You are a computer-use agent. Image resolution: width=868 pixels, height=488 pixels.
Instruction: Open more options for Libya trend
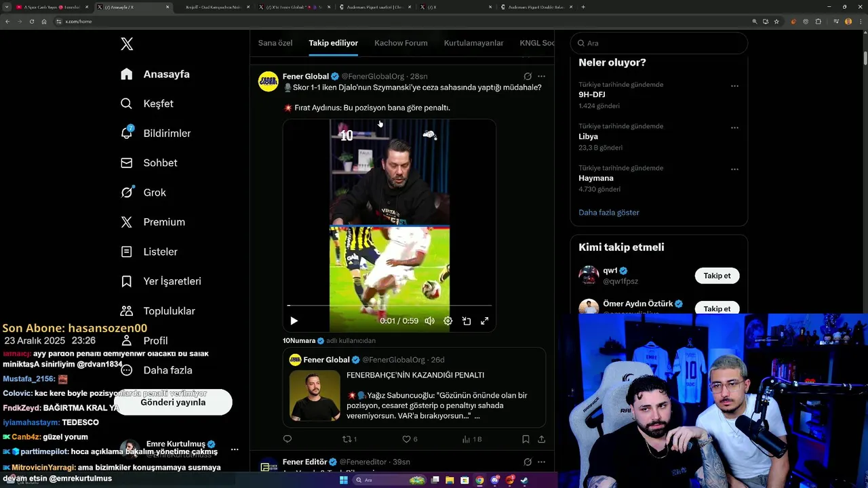point(734,127)
